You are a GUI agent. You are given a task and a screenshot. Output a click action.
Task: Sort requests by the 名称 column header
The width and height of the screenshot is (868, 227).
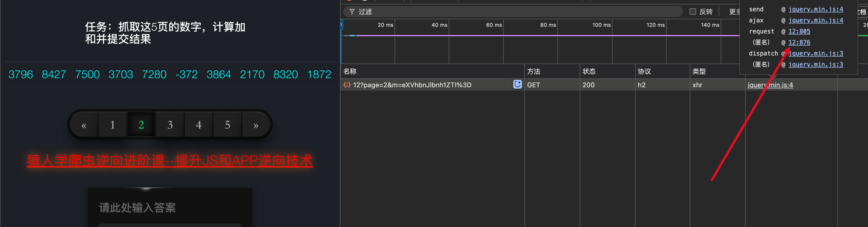(350, 72)
